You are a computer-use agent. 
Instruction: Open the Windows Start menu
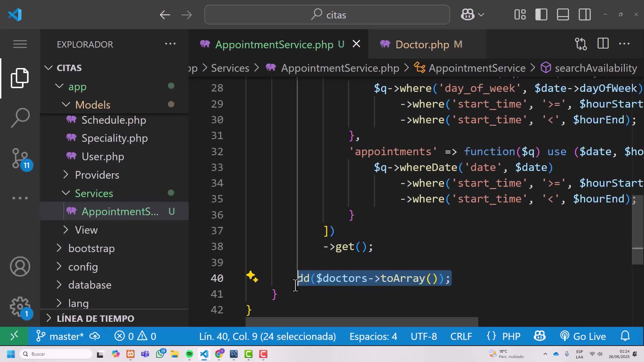(x=11, y=354)
